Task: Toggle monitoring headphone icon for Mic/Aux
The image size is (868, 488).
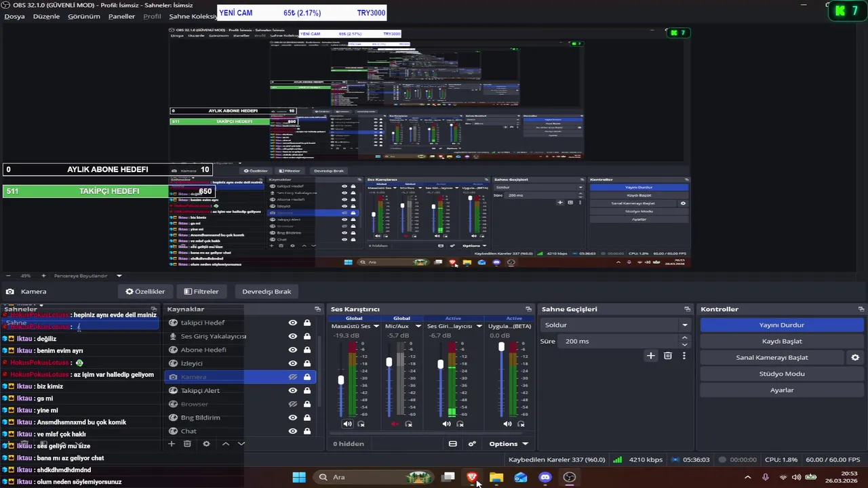Action: (408, 424)
